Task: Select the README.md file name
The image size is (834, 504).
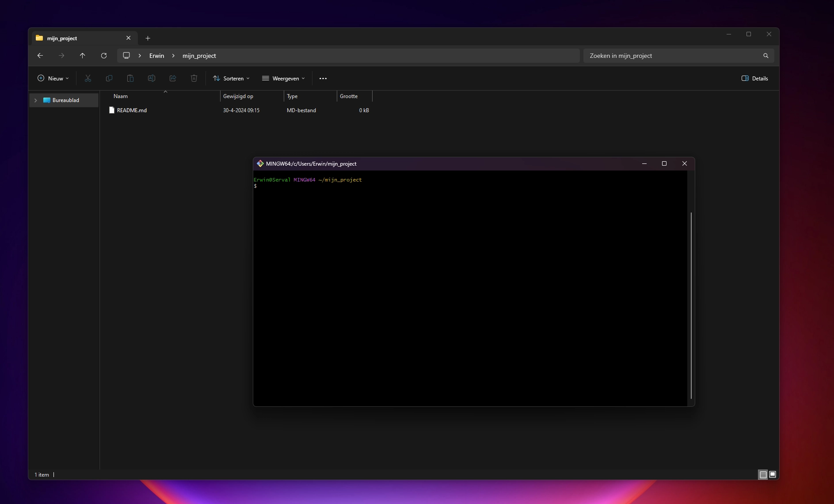Action: point(132,110)
